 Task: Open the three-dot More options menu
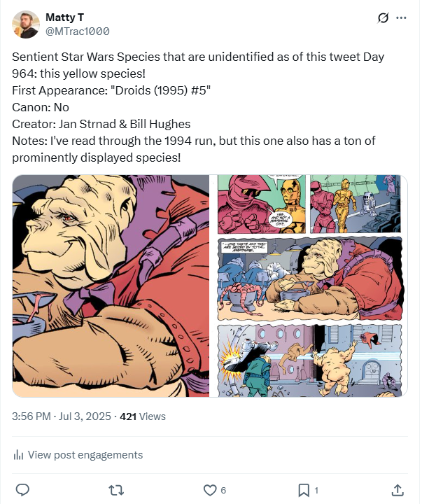point(401,18)
